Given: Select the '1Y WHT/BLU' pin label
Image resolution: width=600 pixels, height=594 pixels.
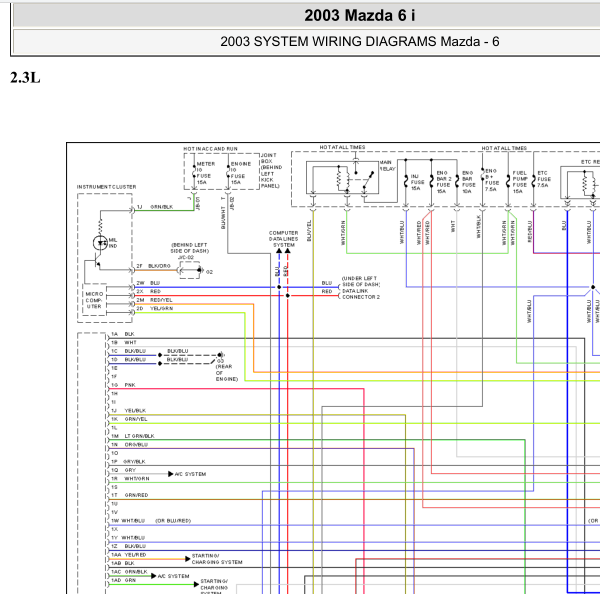Looking at the screenshot, I should click(128, 537).
